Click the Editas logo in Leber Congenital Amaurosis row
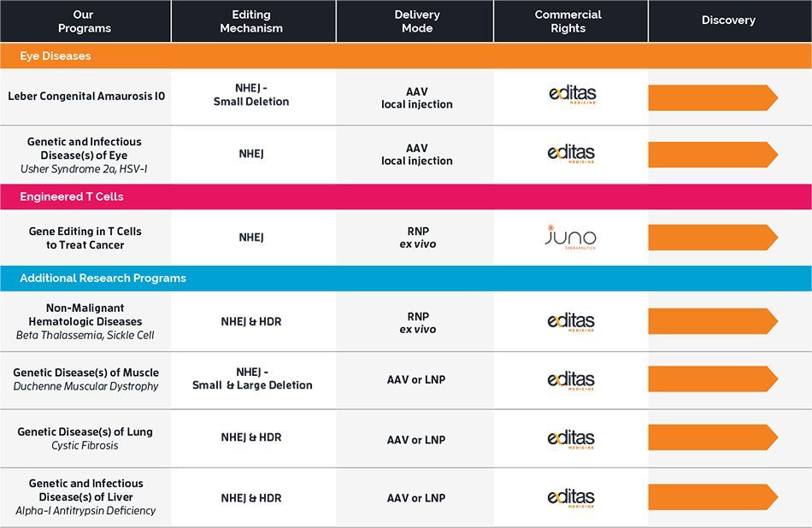Screen dimensions: 812x528 click(571, 96)
